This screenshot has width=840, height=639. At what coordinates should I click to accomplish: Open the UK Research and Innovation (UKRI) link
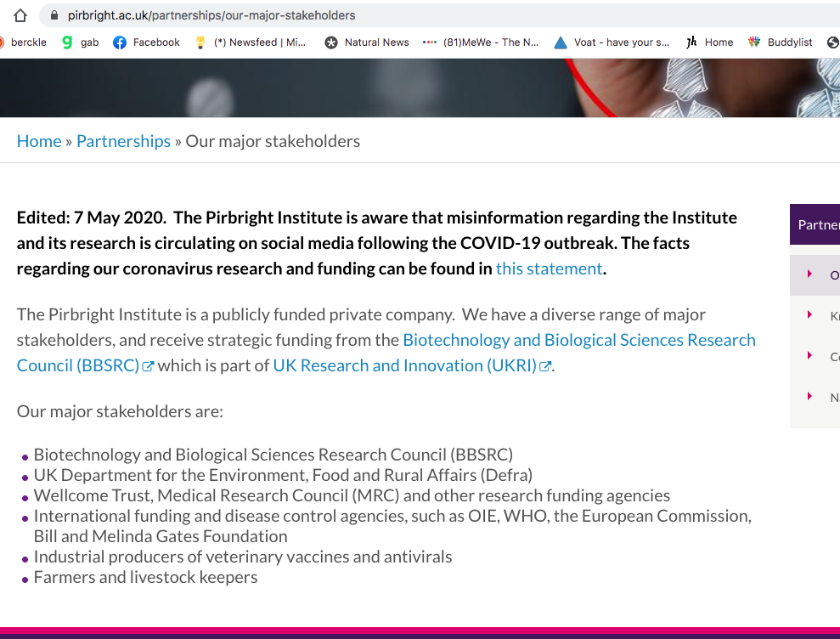[x=404, y=365]
